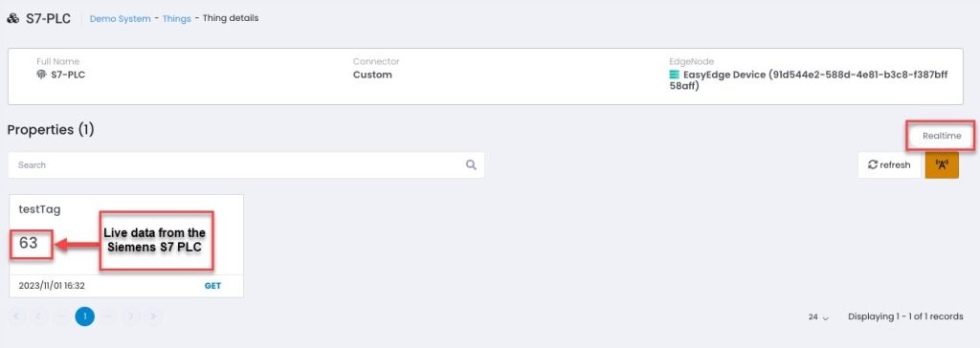Click the fingerprint icon under Full Name

coord(42,75)
